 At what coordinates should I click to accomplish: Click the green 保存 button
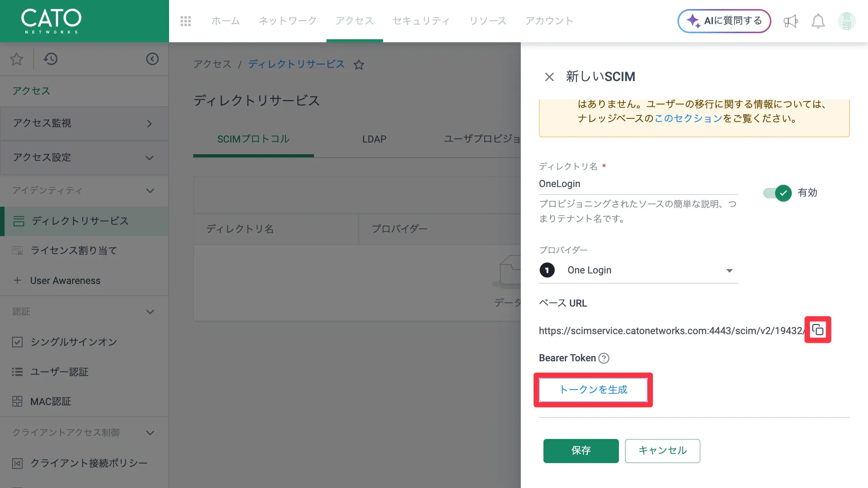tap(581, 451)
